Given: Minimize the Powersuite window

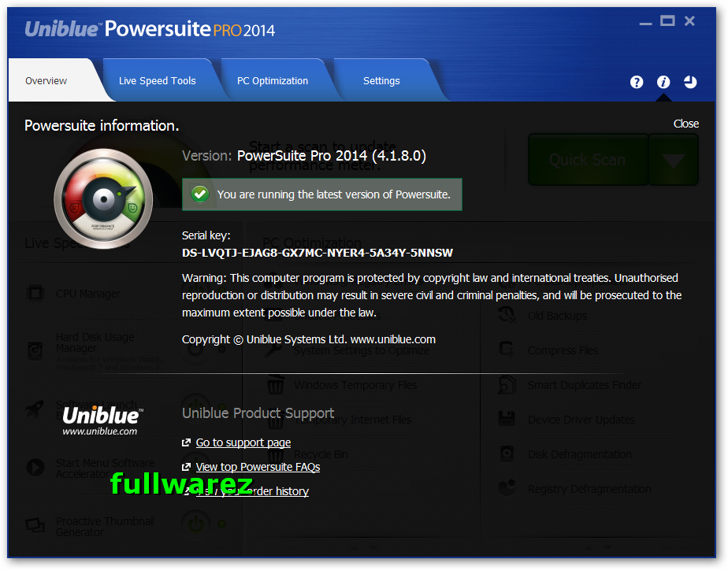Looking at the screenshot, I should [645, 22].
